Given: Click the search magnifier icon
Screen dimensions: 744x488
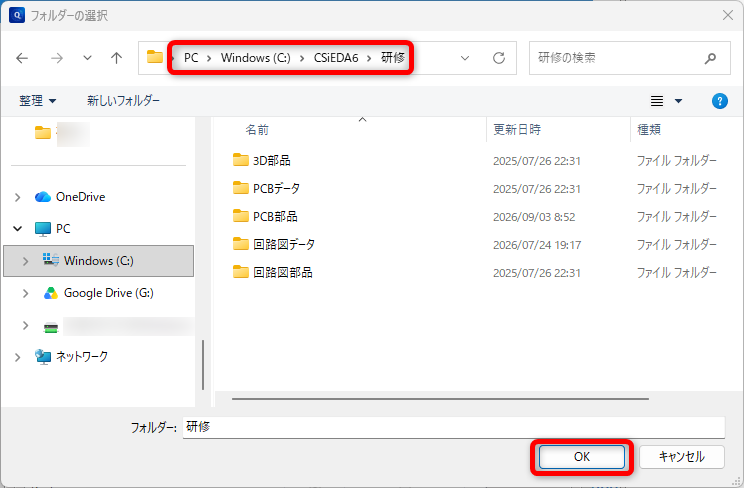Looking at the screenshot, I should pyautogui.click(x=710, y=58).
